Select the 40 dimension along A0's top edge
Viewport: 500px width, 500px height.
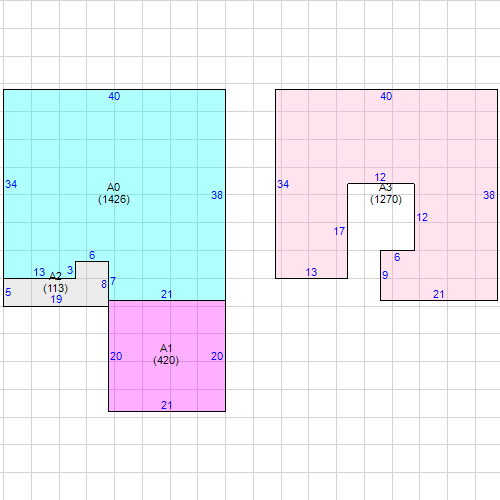pyautogui.click(x=114, y=96)
